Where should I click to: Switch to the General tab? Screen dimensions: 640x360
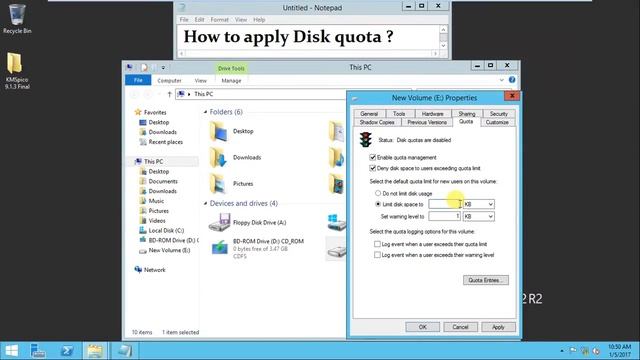click(369, 114)
